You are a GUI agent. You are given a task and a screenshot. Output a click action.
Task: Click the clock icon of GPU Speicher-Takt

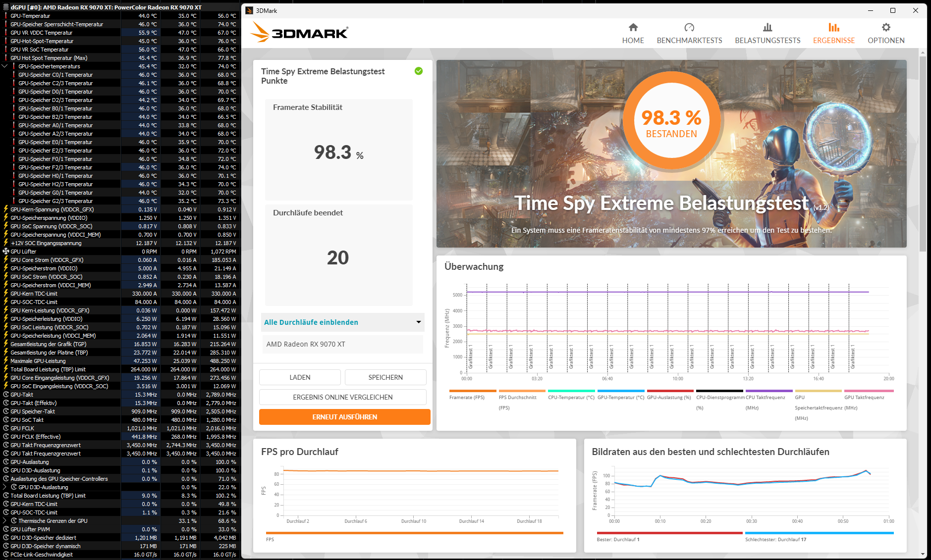(x=6, y=411)
